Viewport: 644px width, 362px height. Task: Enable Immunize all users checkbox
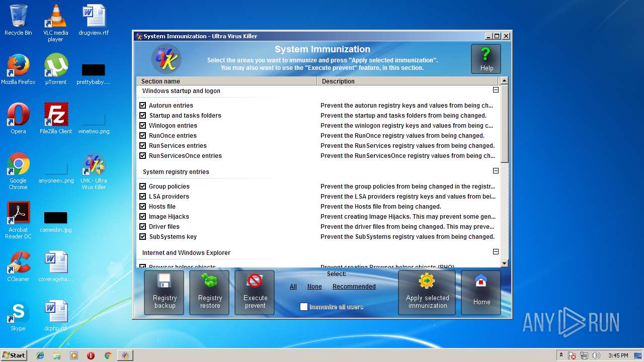(x=304, y=307)
